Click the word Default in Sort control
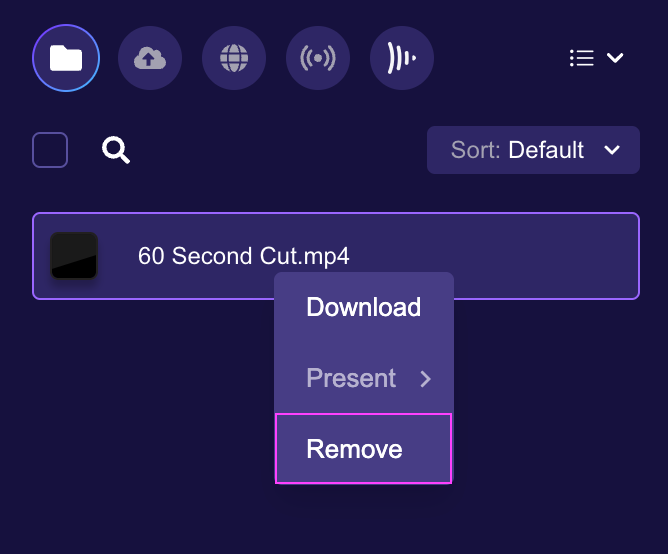This screenshot has height=554, width=668. click(546, 150)
